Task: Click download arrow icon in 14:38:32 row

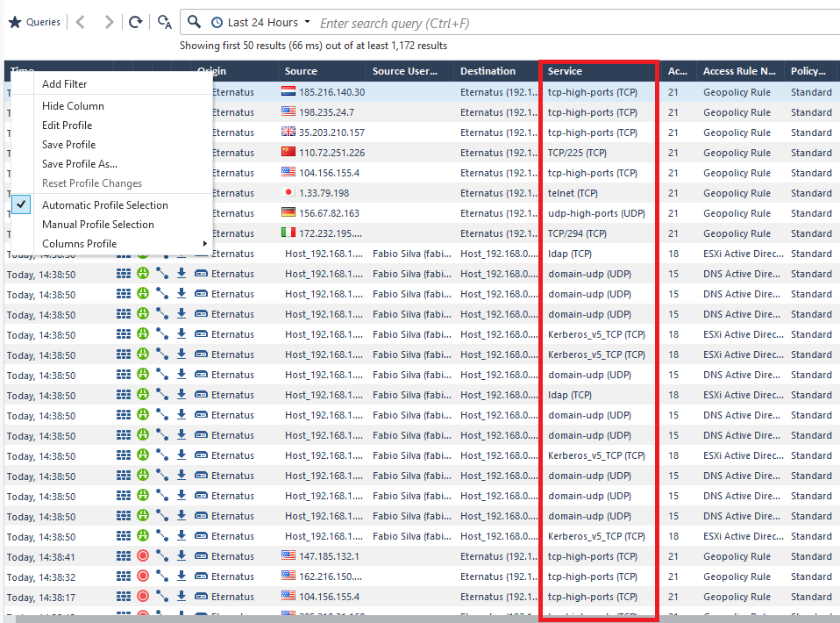Action: pyautogui.click(x=182, y=576)
